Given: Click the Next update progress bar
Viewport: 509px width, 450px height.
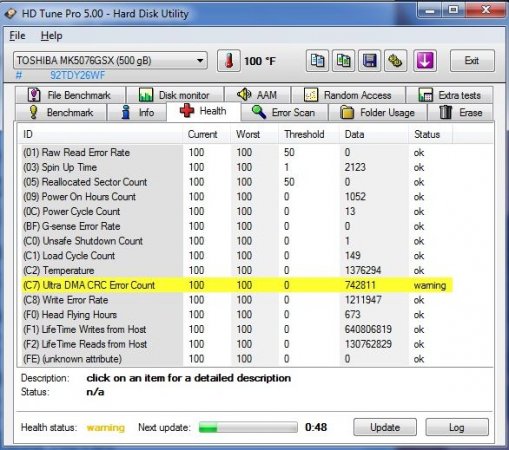Looking at the screenshot, I should click(x=248, y=427).
